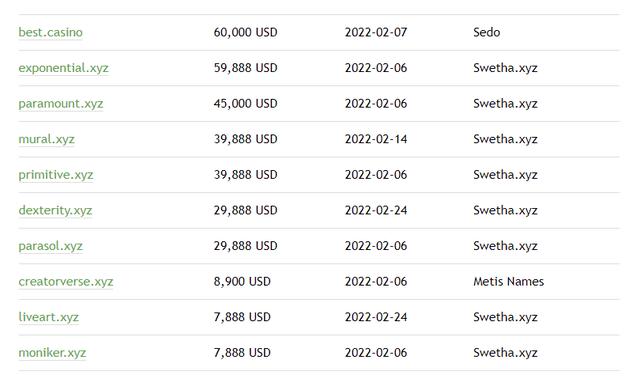Open the dexterity.xyz domain link
Screen dimensions: 640x390
(55, 211)
